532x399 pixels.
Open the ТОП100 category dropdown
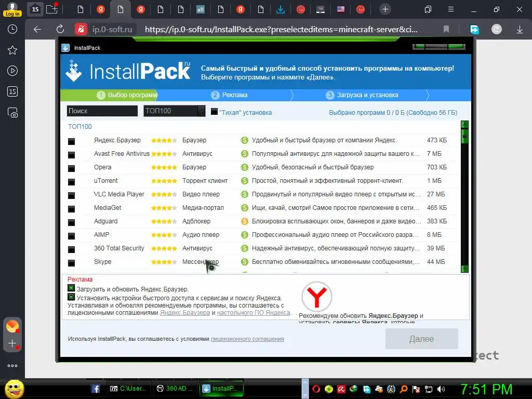coord(175,111)
